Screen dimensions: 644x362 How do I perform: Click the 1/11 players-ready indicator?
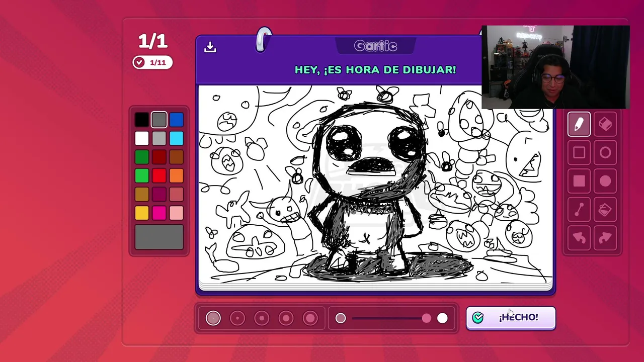152,62
